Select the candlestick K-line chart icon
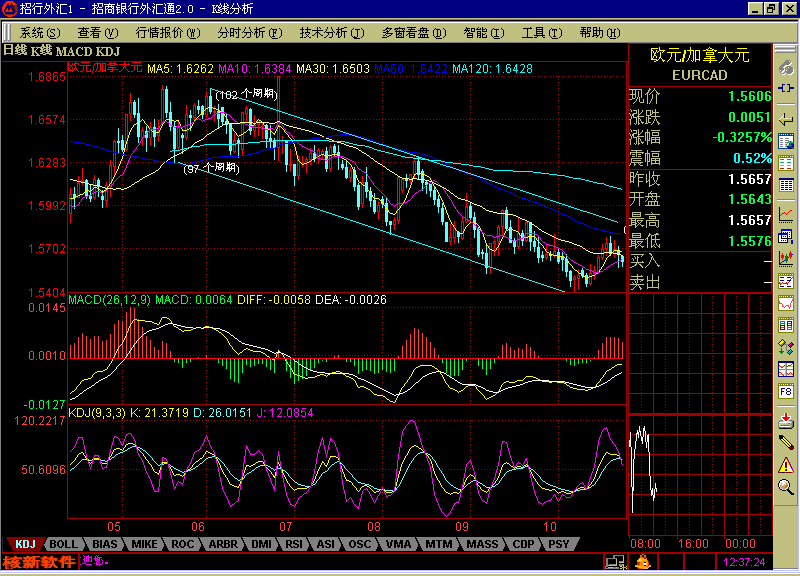Screen dimensions: 800x576 pyautogui.click(x=786, y=259)
